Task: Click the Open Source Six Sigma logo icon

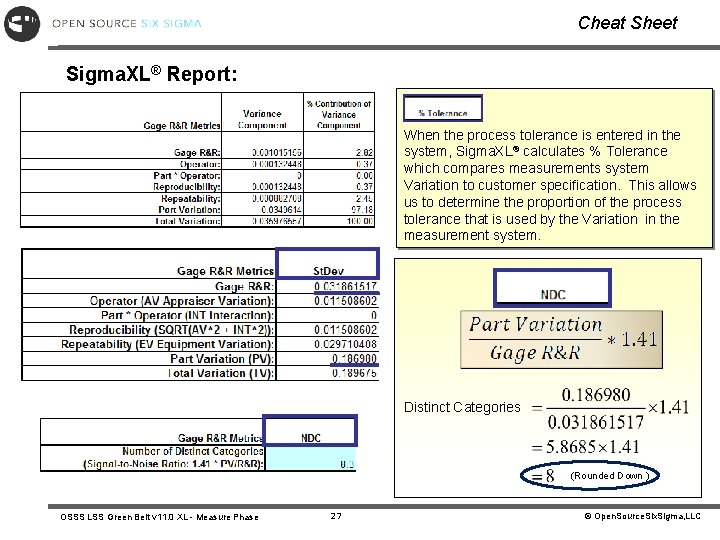Action: point(22,24)
